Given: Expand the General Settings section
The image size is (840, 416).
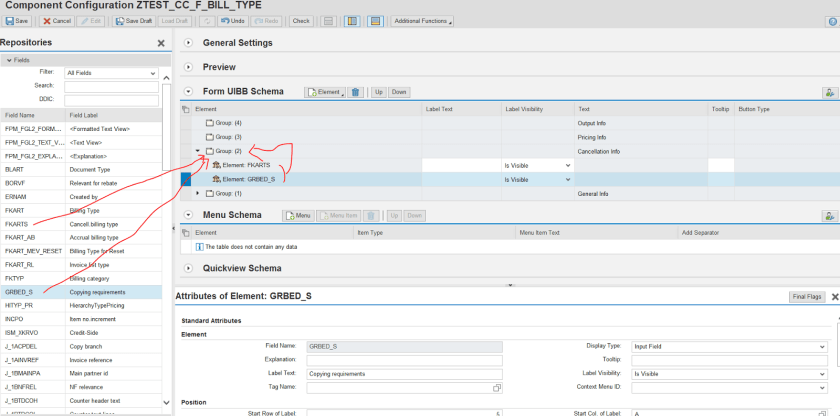Looking at the screenshot, I should pos(188,43).
